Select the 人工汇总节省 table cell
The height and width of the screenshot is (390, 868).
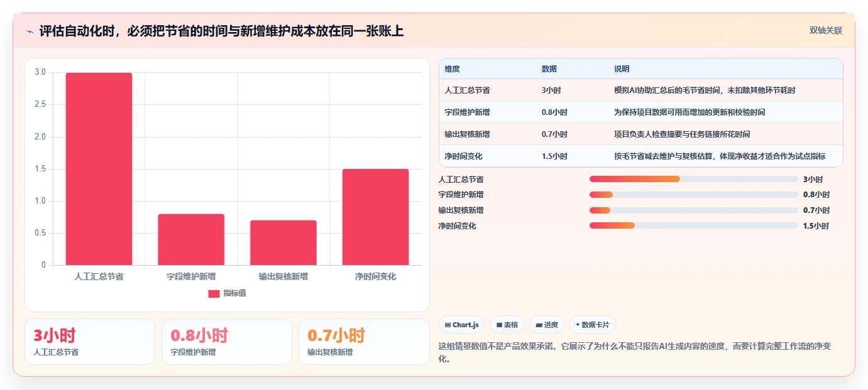click(x=467, y=90)
